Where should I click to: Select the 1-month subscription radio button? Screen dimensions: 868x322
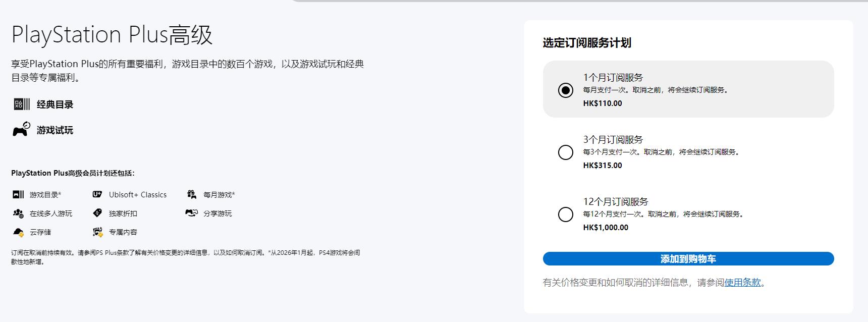click(566, 90)
